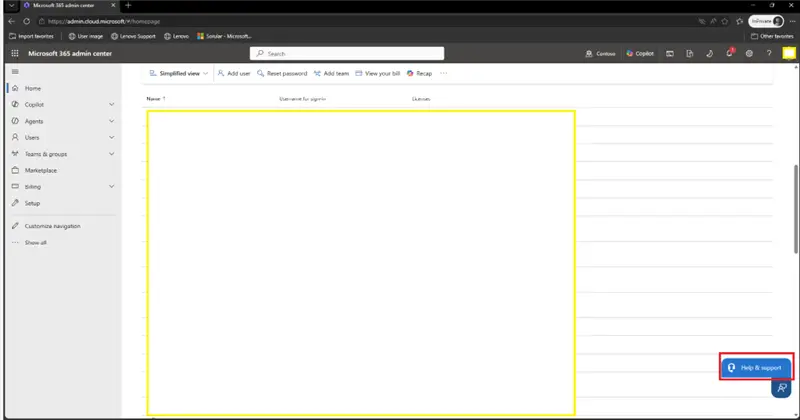Toggle dark mode moon icon
Screen dimensions: 800x420
709,53
